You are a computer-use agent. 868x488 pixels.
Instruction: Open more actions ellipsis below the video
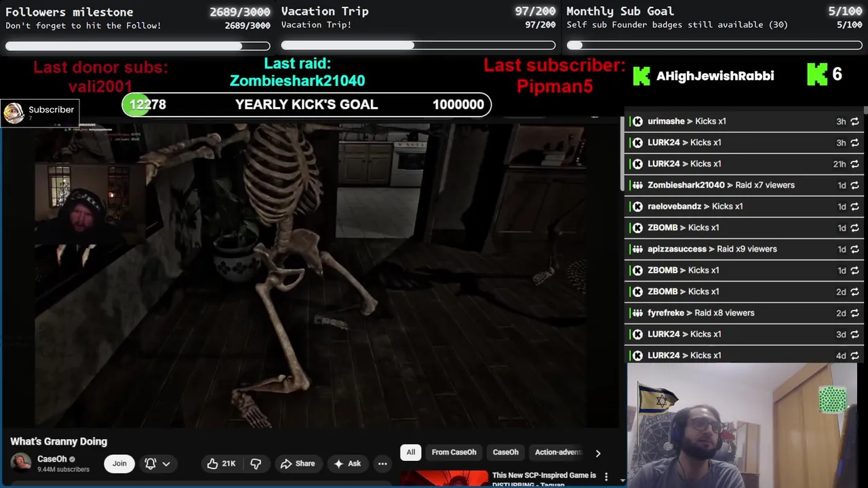coord(382,464)
